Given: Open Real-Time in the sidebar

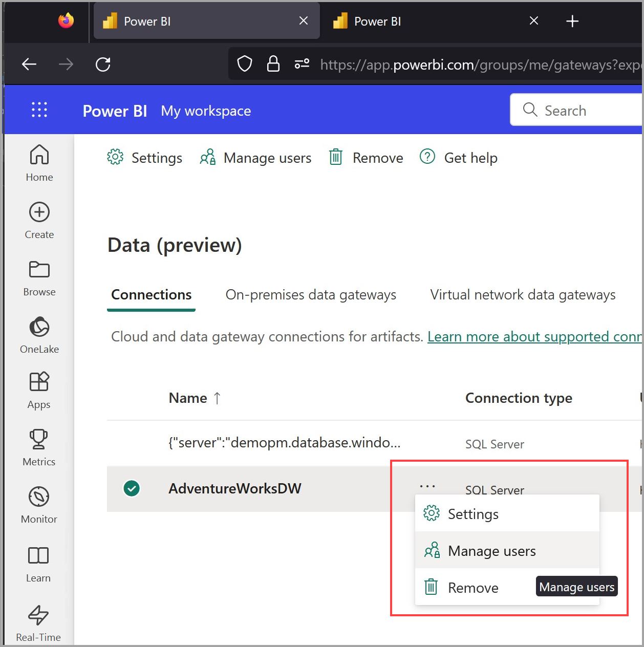Looking at the screenshot, I should tap(38, 623).
